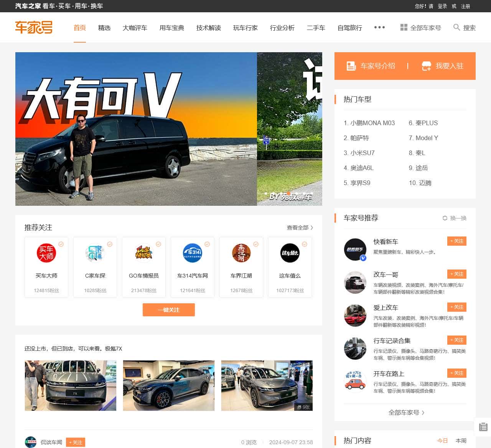The height and width of the screenshot is (448, 491).
Task: Click the refresh icon next to 换一换
Action: (x=445, y=218)
